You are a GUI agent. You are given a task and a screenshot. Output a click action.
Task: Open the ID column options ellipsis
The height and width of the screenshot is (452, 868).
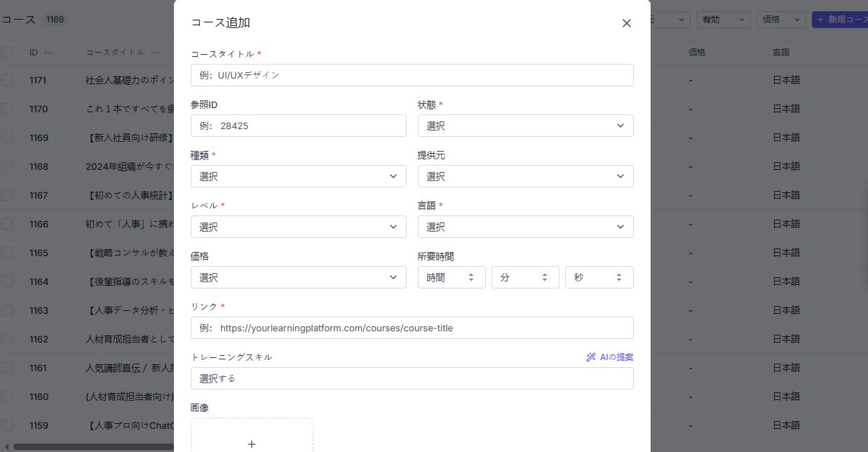tap(48, 53)
